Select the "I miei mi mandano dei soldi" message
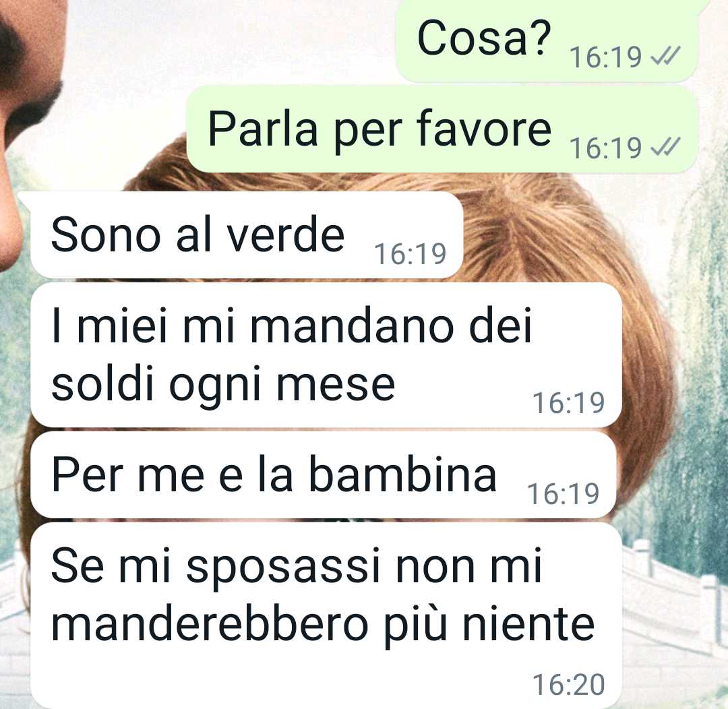Viewport: 728px width, 709px height. 326,354
